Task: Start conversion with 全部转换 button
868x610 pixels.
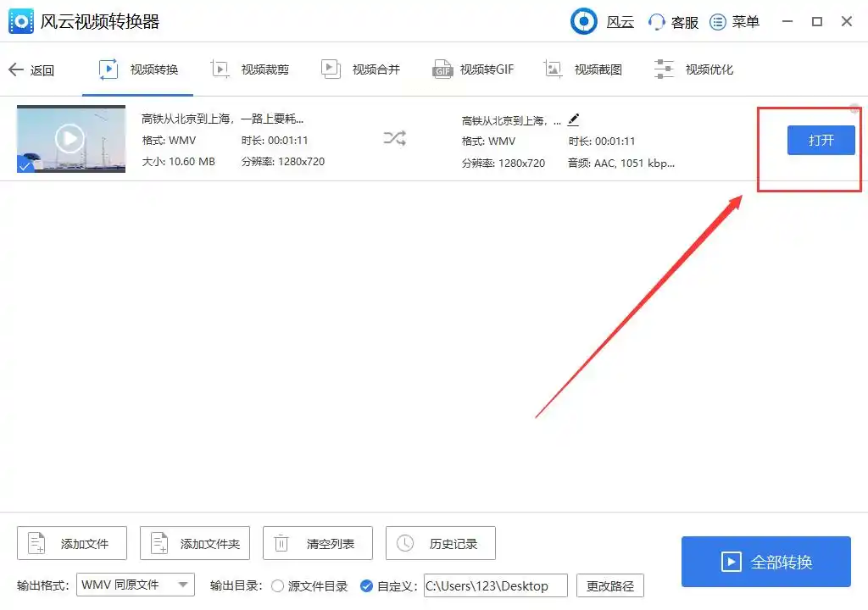Action: pos(765,562)
